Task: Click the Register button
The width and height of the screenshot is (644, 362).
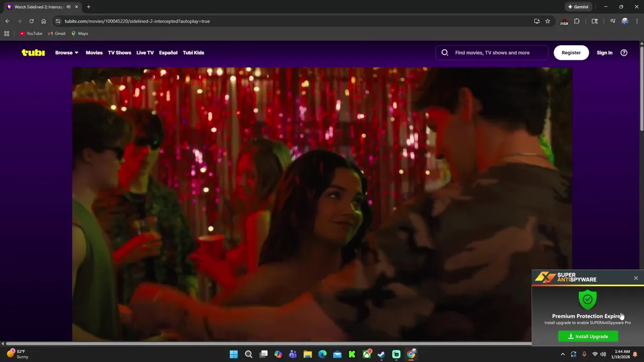Action: pos(571,52)
